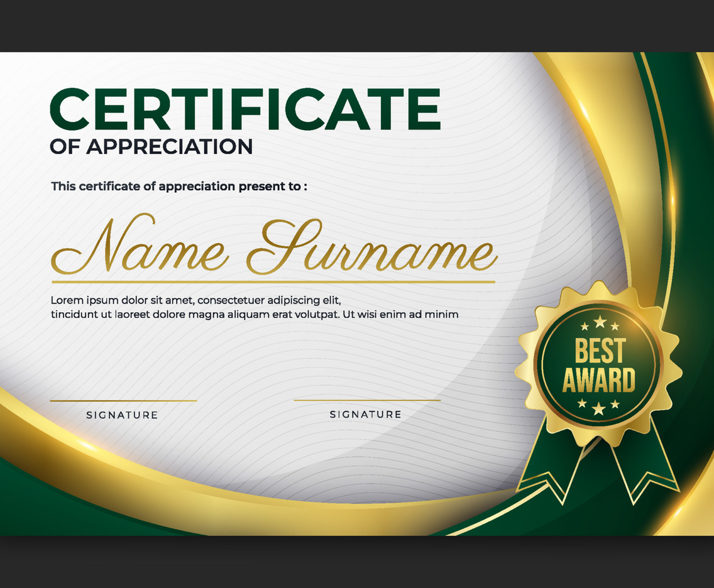
Task: Click the 'Lorem ipsum dolor sit amet' line
Action: coord(196,300)
